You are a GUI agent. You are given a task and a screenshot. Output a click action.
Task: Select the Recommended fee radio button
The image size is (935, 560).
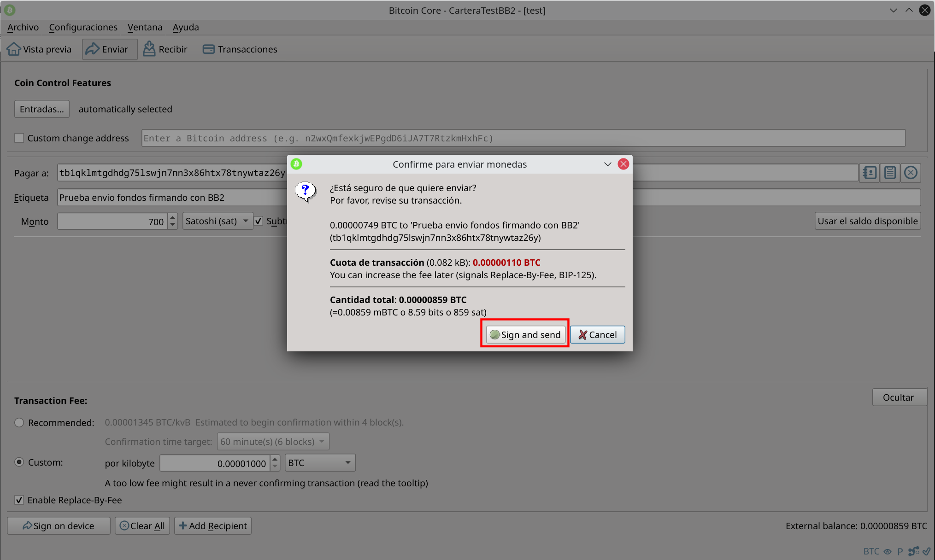(x=19, y=422)
